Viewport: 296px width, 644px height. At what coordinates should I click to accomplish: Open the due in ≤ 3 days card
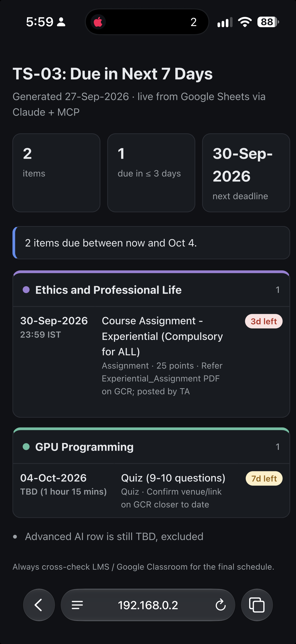point(151,173)
